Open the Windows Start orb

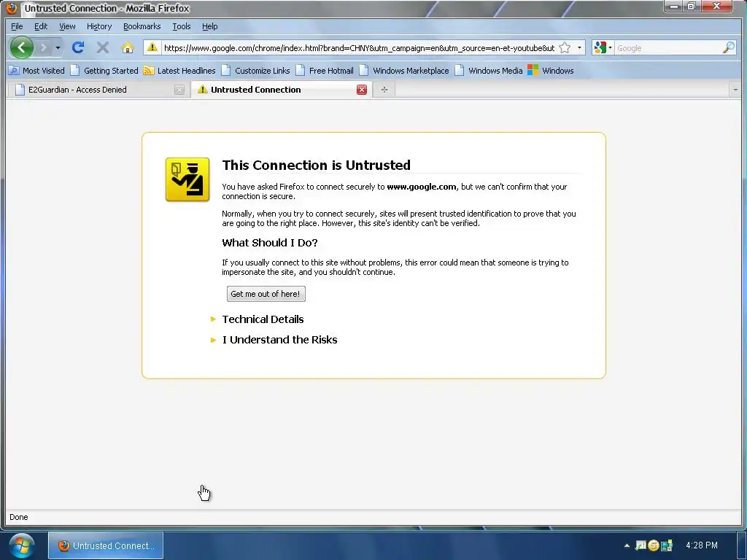coord(21,545)
